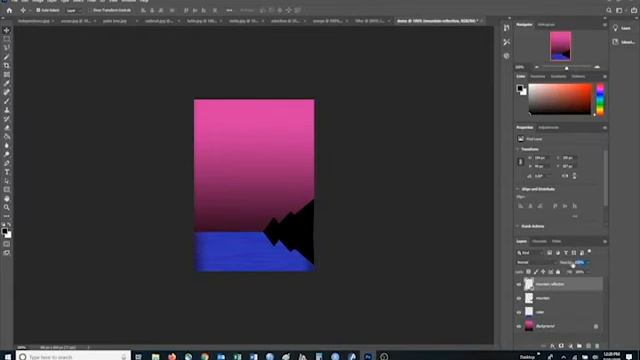Click foreground color swatch in Color panel
640x360 pixels.
point(520,88)
